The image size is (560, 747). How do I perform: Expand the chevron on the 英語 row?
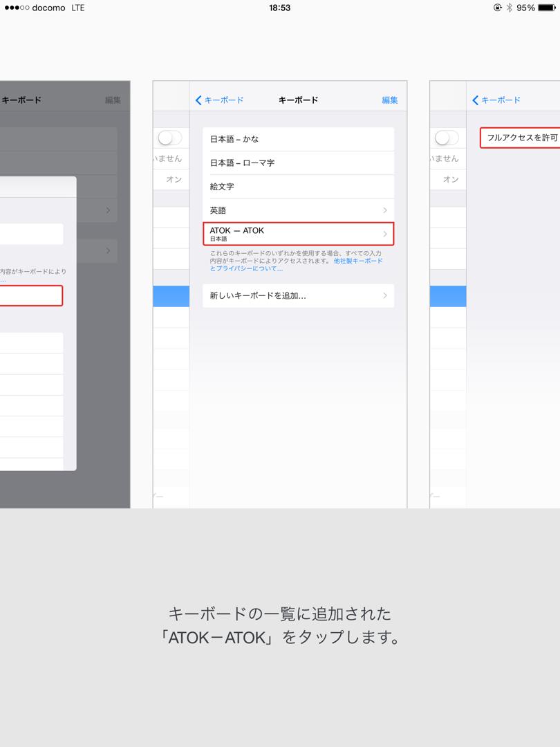tap(385, 210)
